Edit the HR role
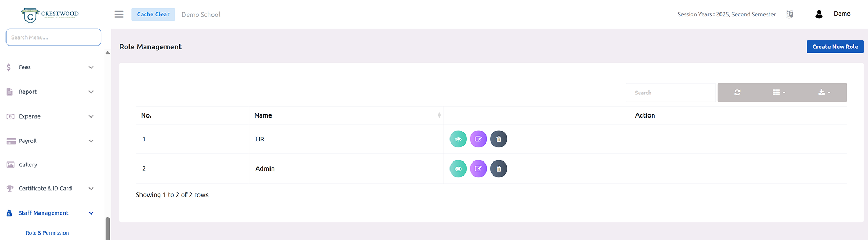 (x=478, y=139)
